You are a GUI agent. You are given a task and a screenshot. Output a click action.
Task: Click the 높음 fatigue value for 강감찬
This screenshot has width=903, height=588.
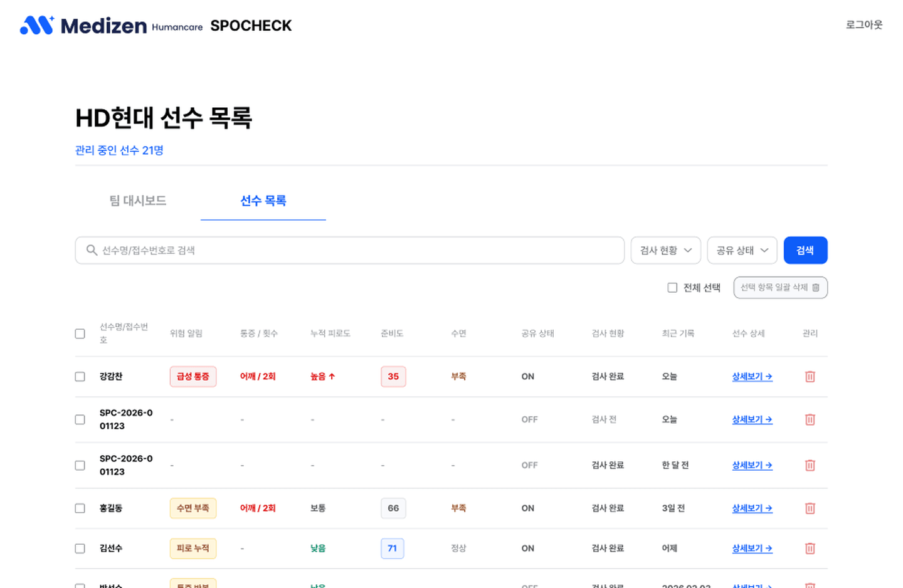click(323, 377)
